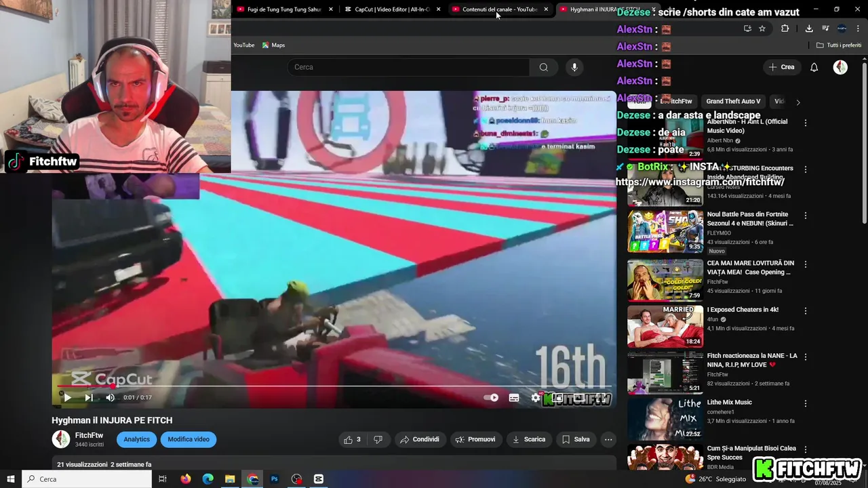Viewport: 868px width, 488px height.
Task: Open CapCut from taskbar
Action: 319,479
